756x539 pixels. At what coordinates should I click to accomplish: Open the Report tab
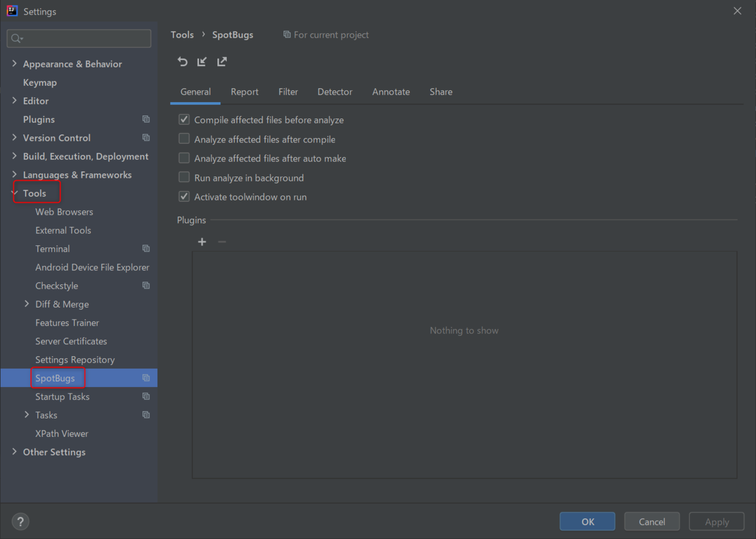(x=244, y=91)
